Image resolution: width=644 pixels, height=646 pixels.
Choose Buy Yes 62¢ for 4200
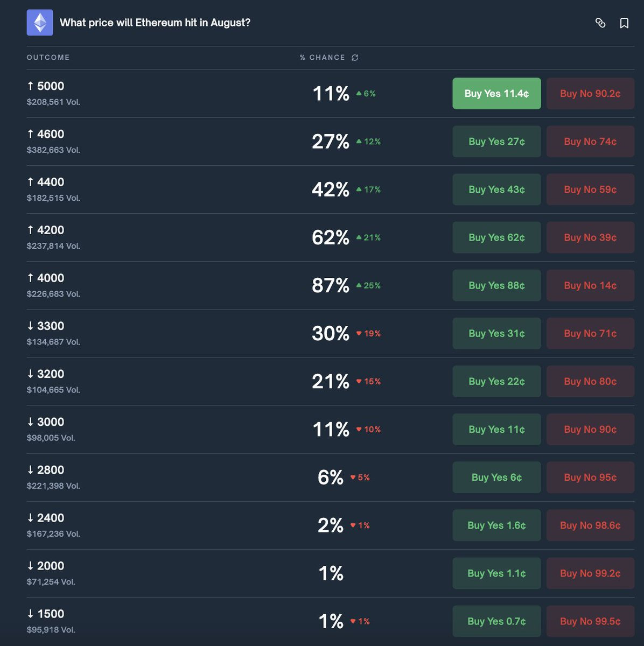(496, 237)
